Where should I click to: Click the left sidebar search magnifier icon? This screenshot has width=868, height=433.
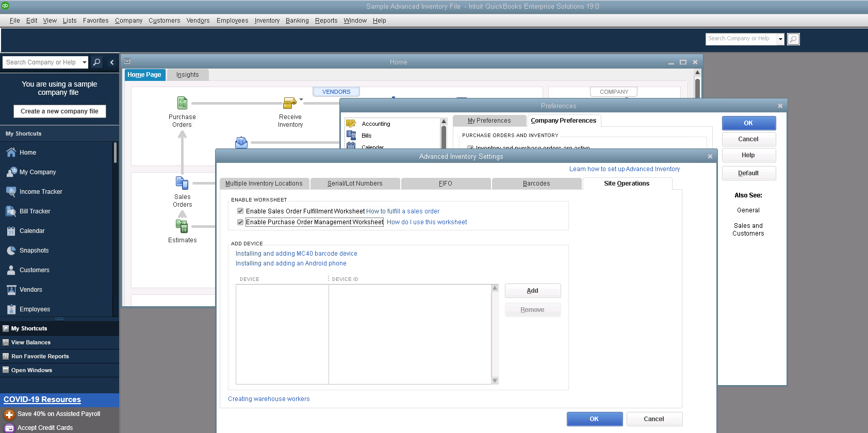click(96, 62)
